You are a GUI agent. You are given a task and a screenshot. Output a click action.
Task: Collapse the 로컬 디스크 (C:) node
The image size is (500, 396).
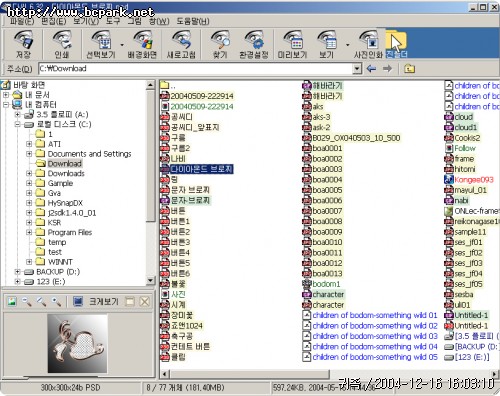(17, 124)
